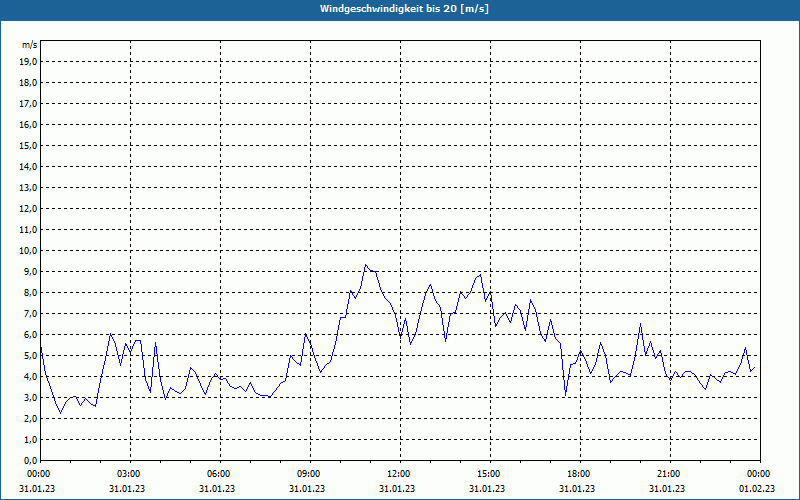Select the "5,0" y-axis value
The image size is (800, 500).
pos(30,356)
